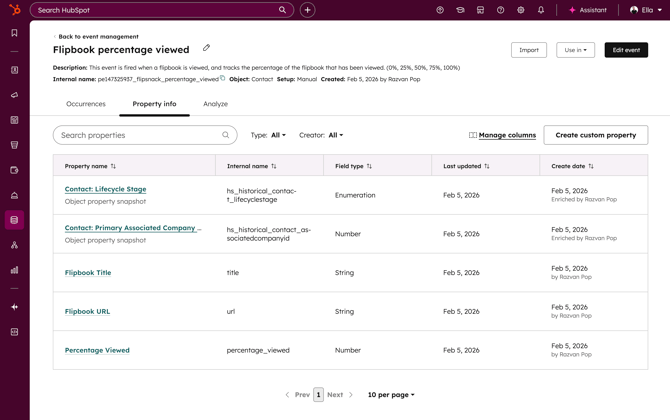Open the Academy graduation cap icon

tap(460, 10)
